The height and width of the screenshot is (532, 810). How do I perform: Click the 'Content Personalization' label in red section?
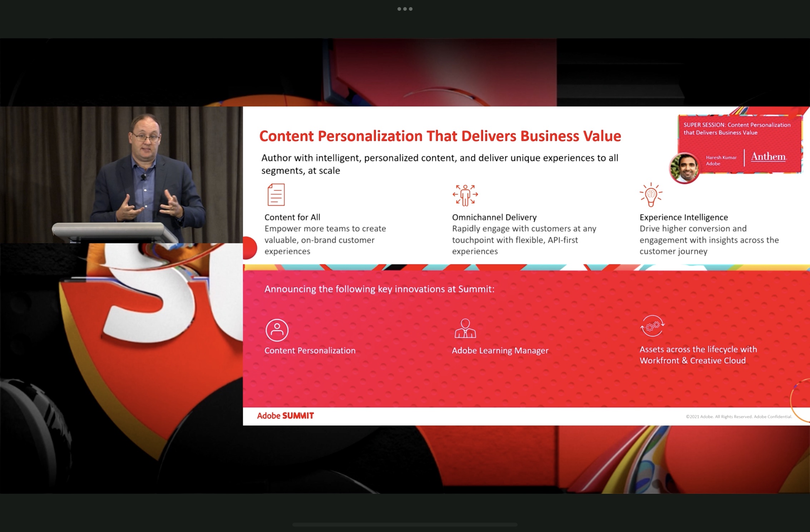click(x=310, y=350)
